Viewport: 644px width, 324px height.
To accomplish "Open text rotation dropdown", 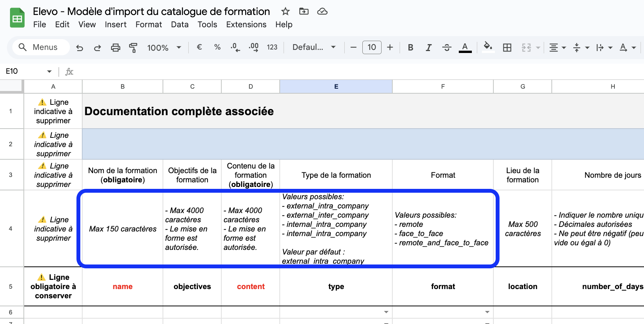I will (627, 48).
